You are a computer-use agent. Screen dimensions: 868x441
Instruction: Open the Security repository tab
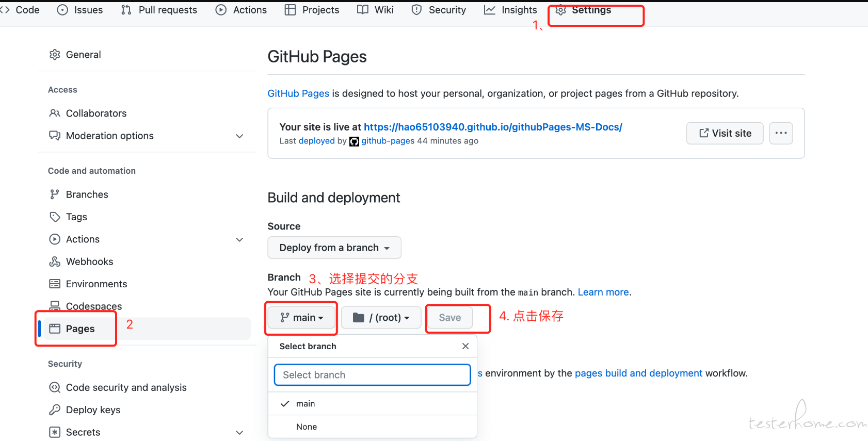pyautogui.click(x=439, y=10)
